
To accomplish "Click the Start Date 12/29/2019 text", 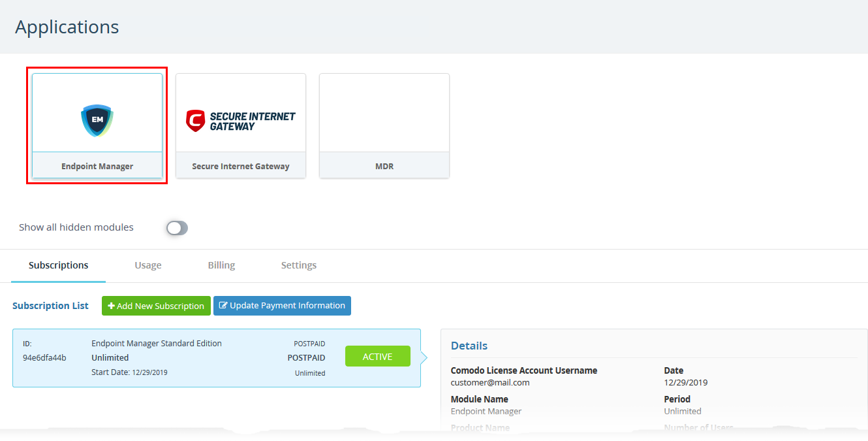I will (x=129, y=372).
